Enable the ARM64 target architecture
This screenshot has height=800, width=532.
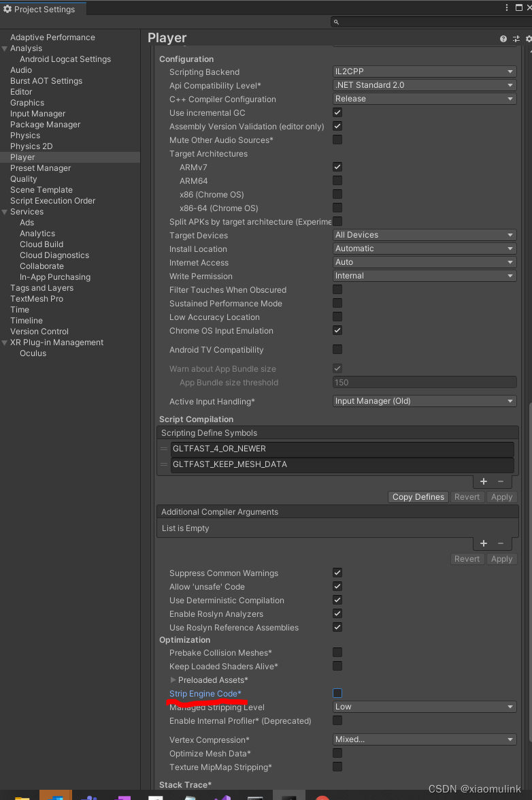pyautogui.click(x=337, y=180)
